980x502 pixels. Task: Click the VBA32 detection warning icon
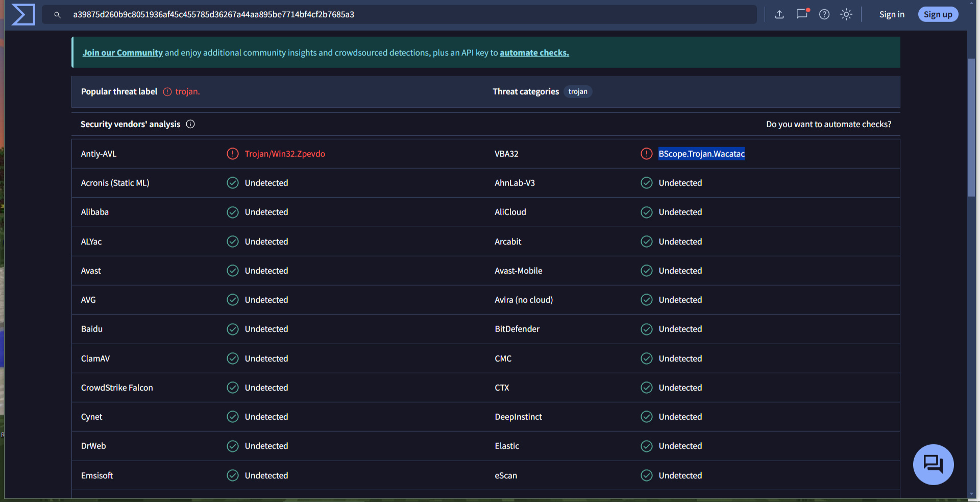646,154
